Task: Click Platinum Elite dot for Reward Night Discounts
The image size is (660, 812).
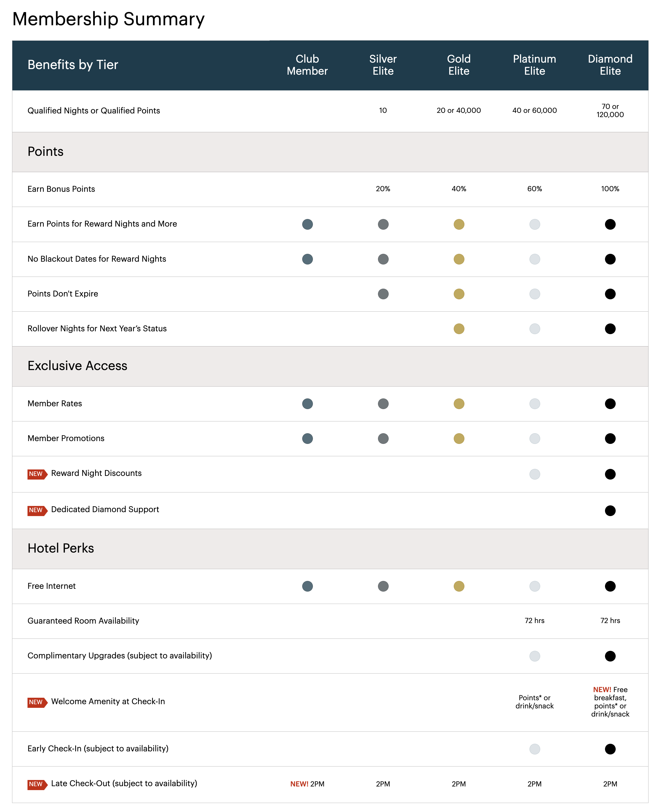Action: (x=534, y=474)
